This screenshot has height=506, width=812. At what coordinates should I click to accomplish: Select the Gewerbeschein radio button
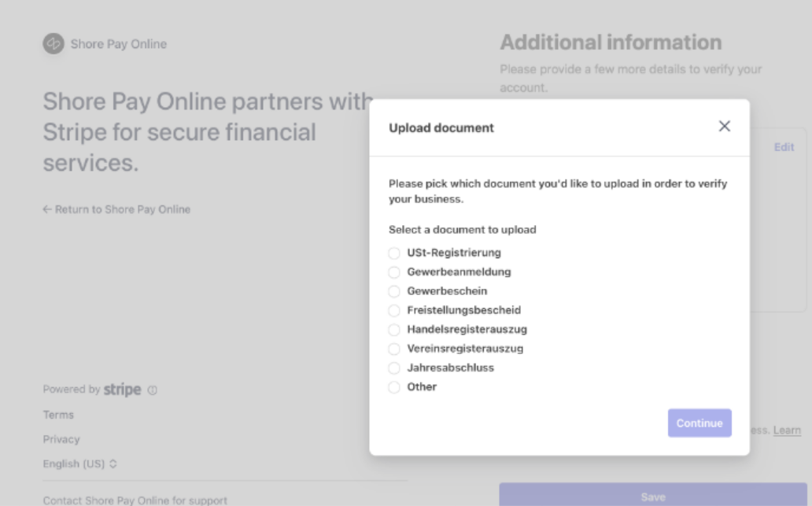[x=394, y=291]
